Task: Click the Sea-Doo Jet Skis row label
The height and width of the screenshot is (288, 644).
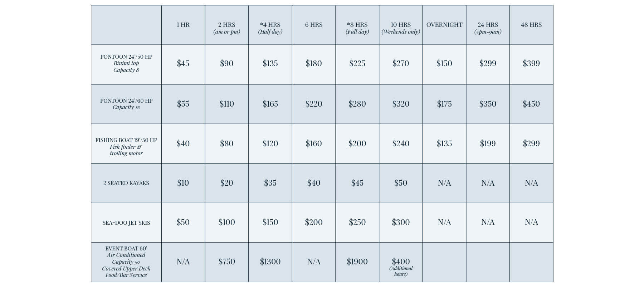Action: coord(126,223)
